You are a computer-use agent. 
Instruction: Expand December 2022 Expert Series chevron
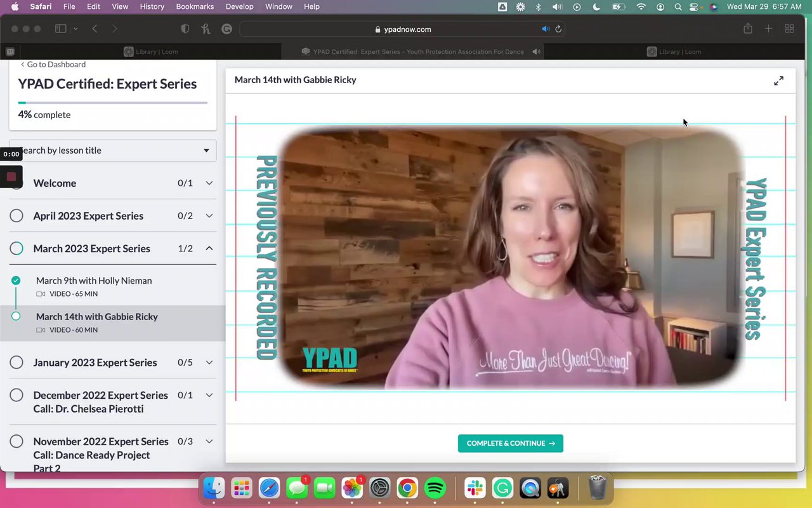coord(209,395)
